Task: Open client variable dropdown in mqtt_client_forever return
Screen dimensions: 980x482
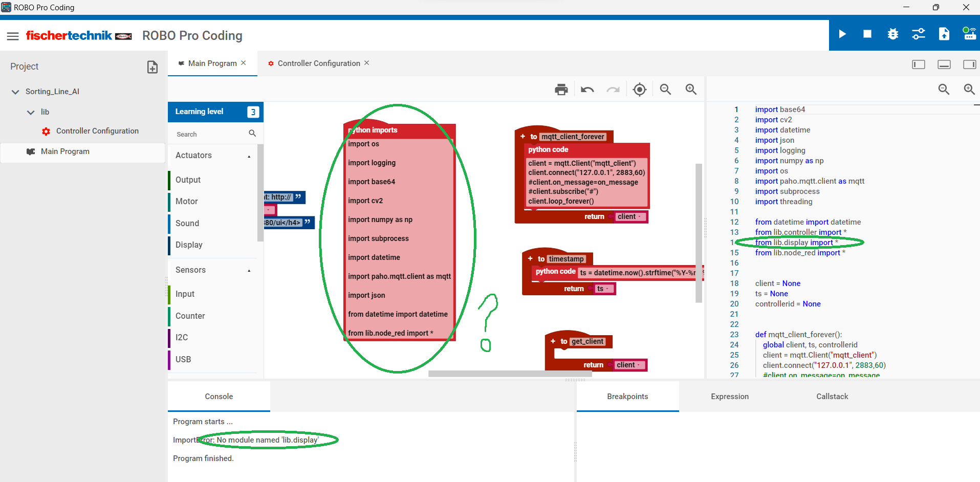Action: tap(630, 216)
